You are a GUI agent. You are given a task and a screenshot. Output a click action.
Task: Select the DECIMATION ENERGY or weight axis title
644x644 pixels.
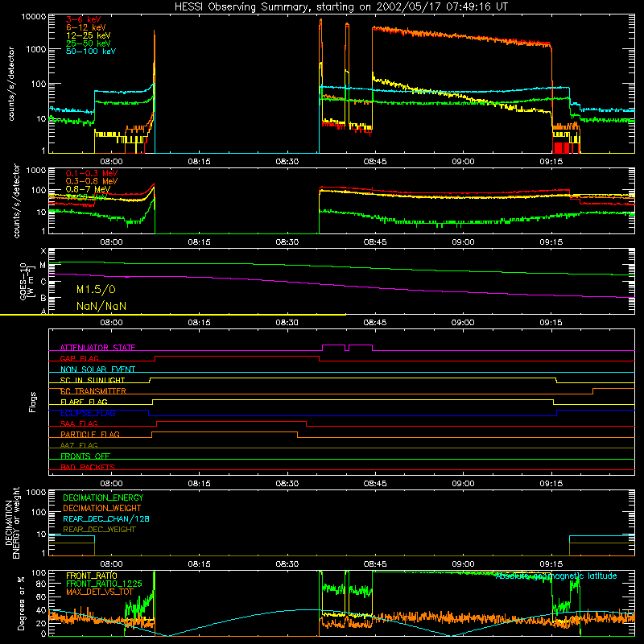tap(12, 522)
